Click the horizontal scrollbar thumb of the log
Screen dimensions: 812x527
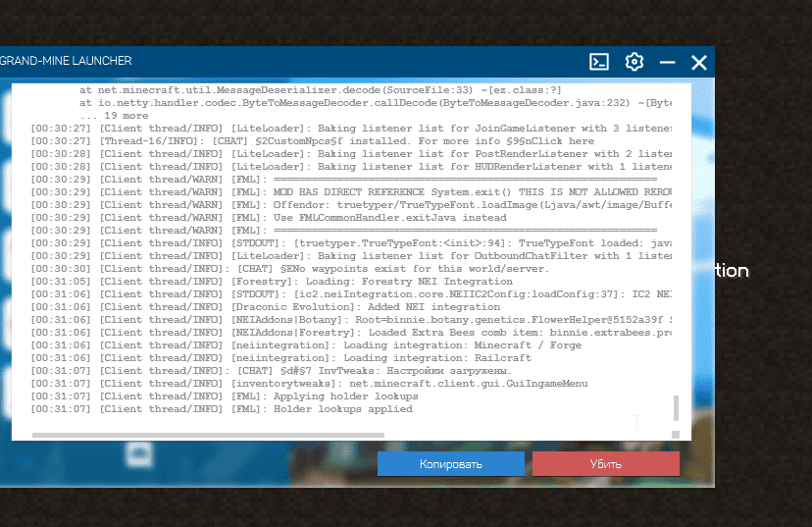click(x=208, y=436)
